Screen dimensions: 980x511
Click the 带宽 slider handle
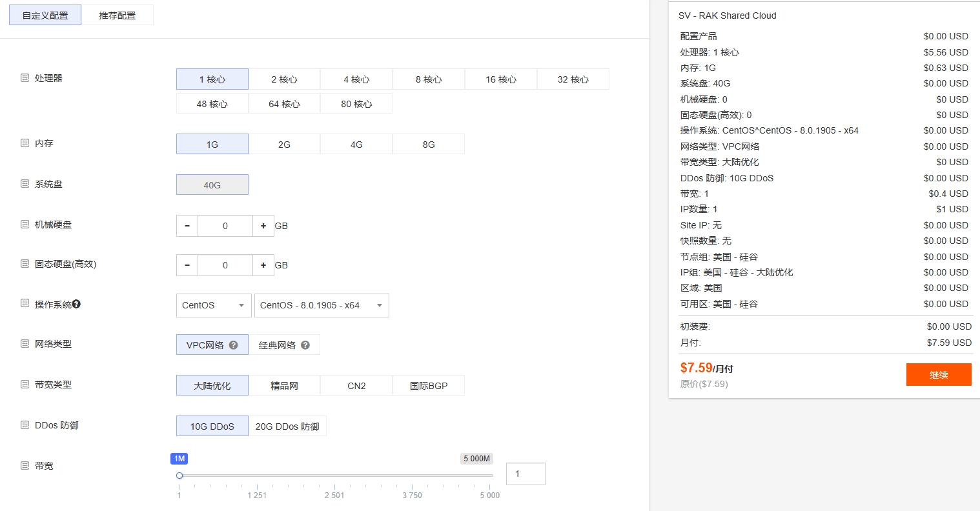[179, 476]
